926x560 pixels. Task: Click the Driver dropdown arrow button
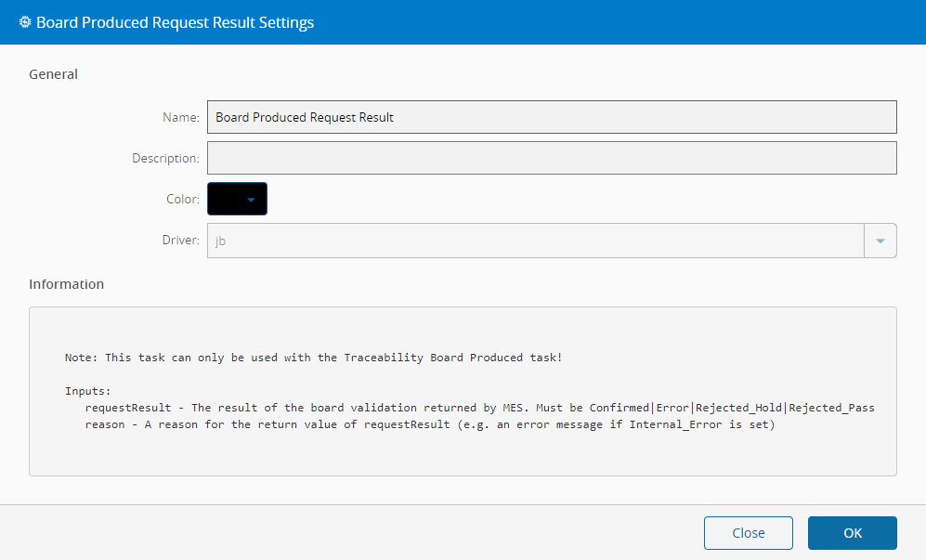[880, 241]
